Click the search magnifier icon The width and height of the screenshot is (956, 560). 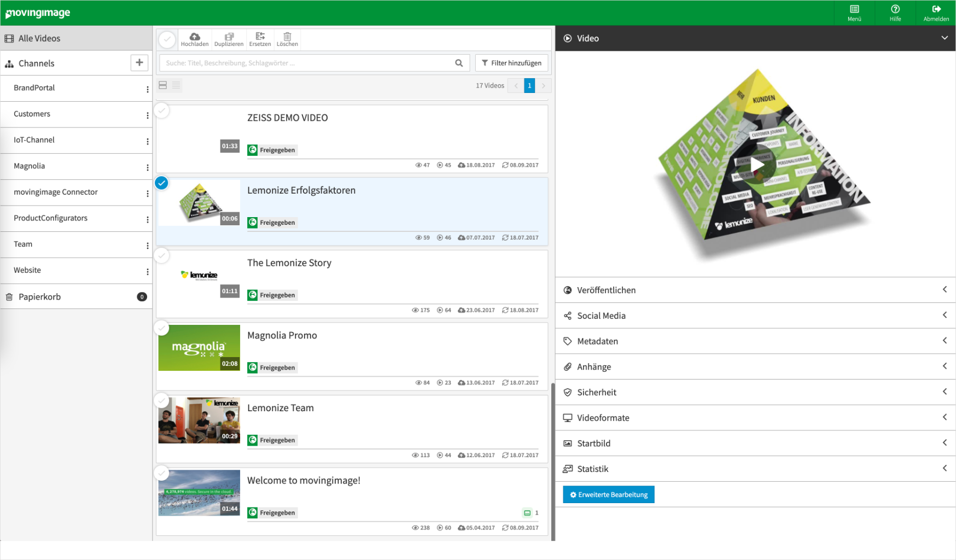pos(459,63)
